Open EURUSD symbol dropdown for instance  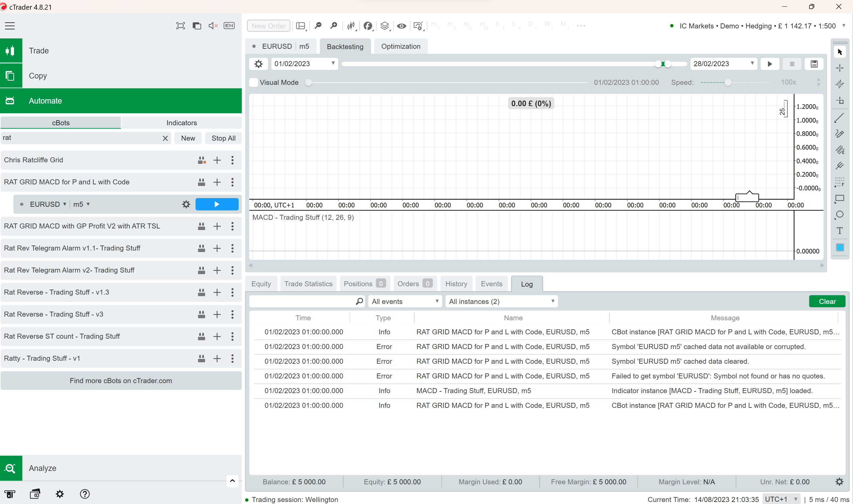pyautogui.click(x=47, y=204)
